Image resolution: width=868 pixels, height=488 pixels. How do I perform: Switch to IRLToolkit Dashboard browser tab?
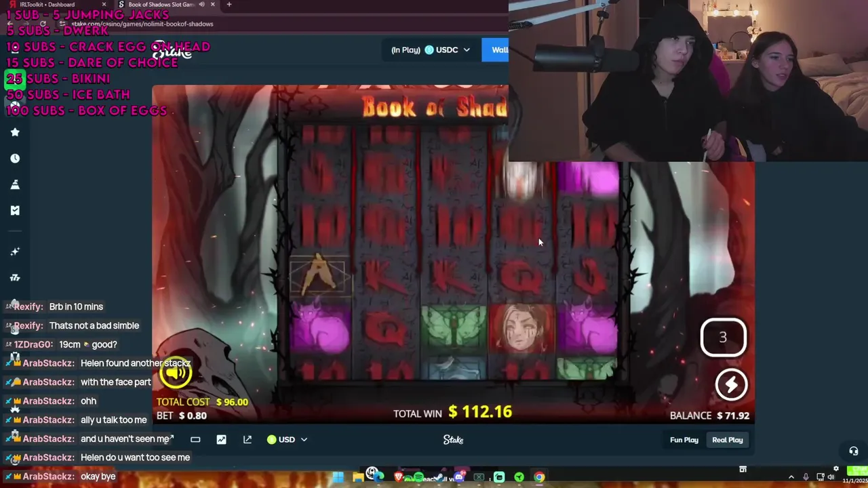47,5
